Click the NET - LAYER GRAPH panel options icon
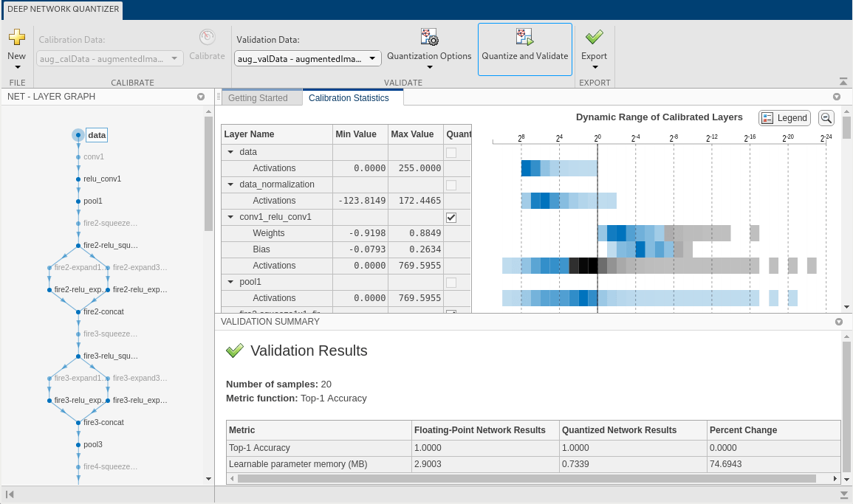The width and height of the screenshot is (853, 504). [x=201, y=96]
